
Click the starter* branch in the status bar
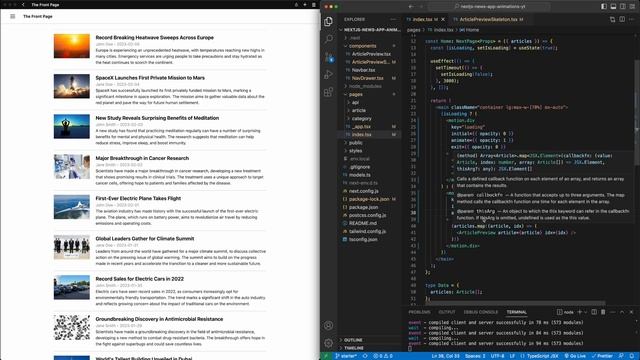point(346,356)
